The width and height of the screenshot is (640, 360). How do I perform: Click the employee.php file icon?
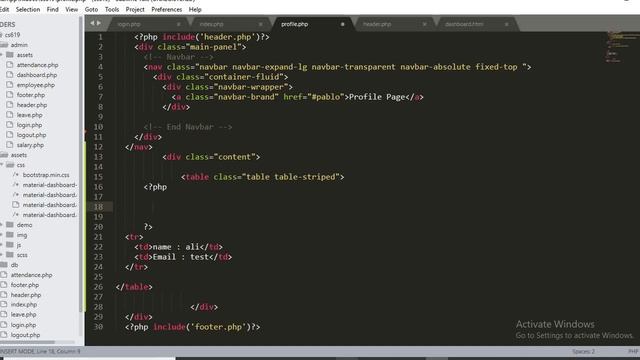[10, 84]
